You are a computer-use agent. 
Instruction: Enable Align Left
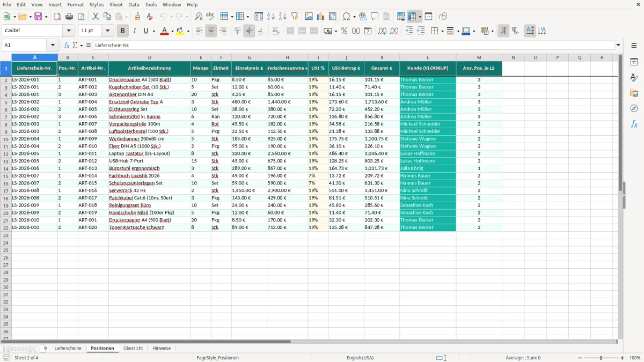click(x=199, y=31)
